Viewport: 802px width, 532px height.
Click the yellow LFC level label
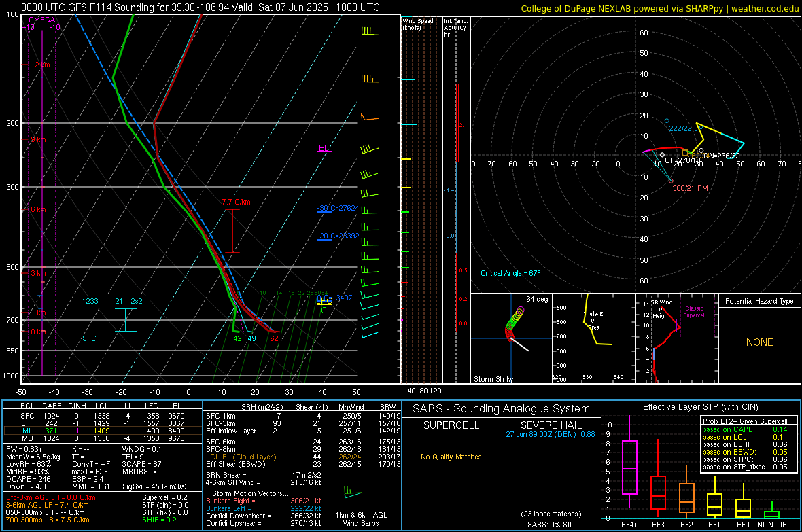pyautogui.click(x=324, y=302)
